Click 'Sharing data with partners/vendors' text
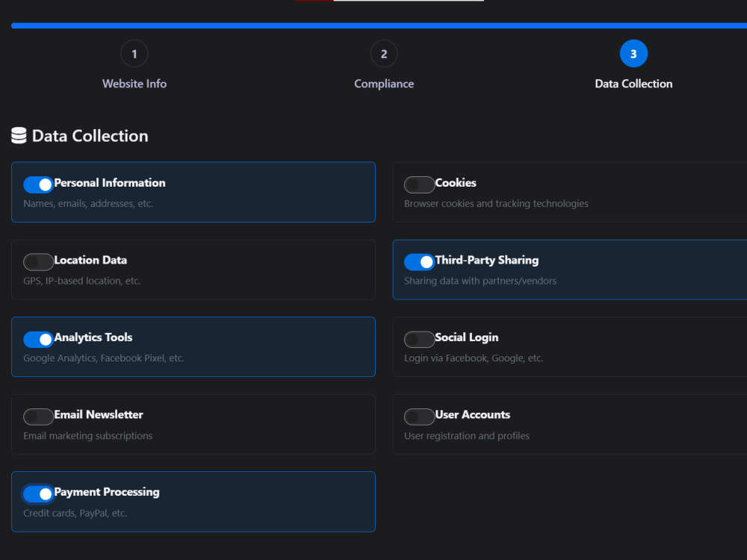Viewport: 747px width, 560px height. 480,281
